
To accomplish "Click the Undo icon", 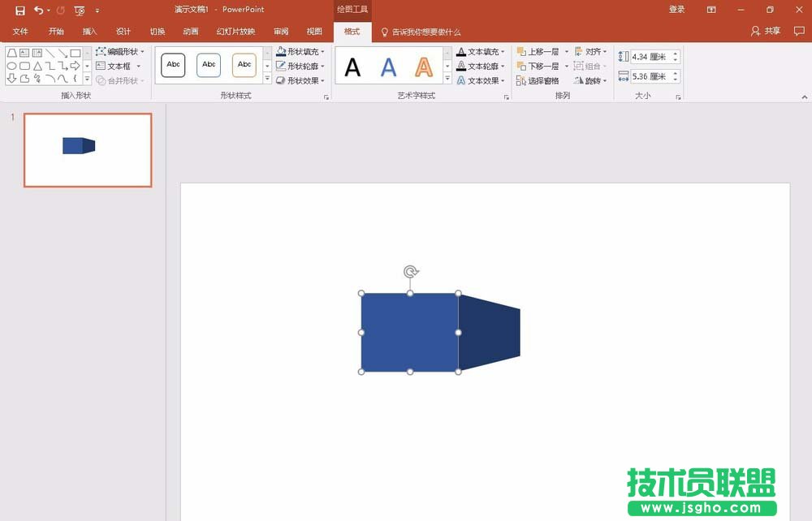I will click(38, 9).
